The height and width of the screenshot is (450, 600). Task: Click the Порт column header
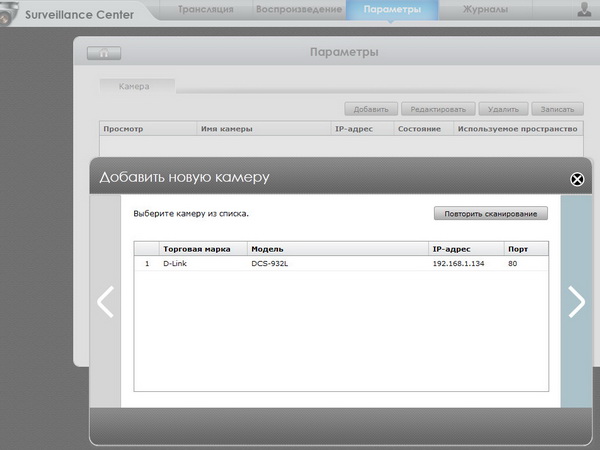517,248
